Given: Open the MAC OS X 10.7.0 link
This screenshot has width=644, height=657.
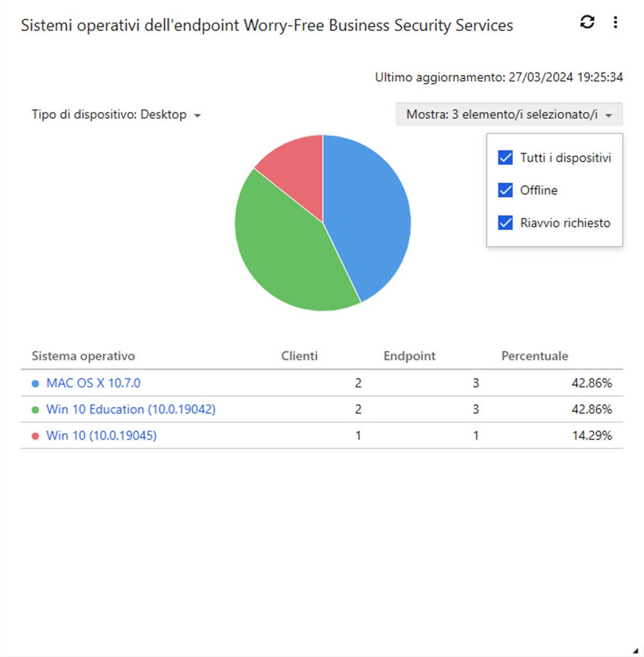Looking at the screenshot, I should (93, 383).
